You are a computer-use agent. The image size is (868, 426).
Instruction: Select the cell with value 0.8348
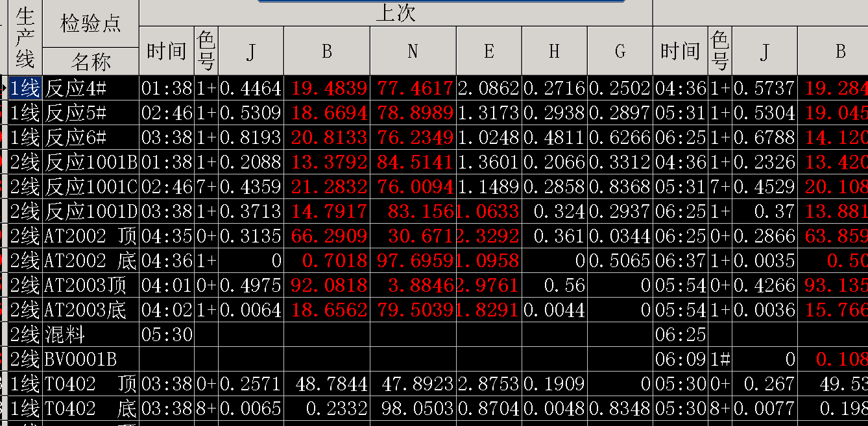620,408
